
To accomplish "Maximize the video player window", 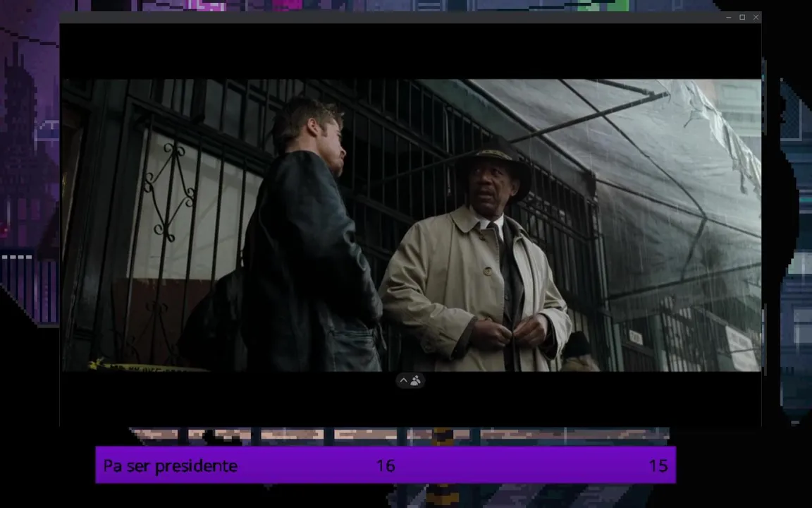I will (742, 17).
